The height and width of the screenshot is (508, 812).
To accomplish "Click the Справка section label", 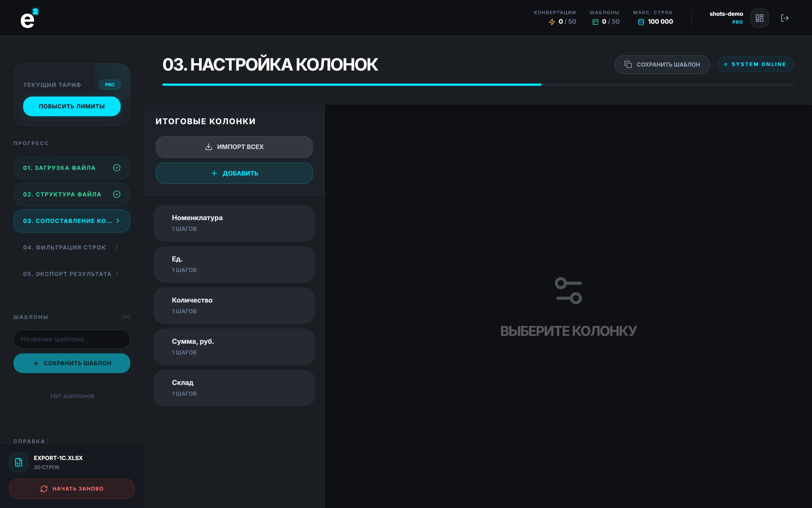I will point(29,441).
